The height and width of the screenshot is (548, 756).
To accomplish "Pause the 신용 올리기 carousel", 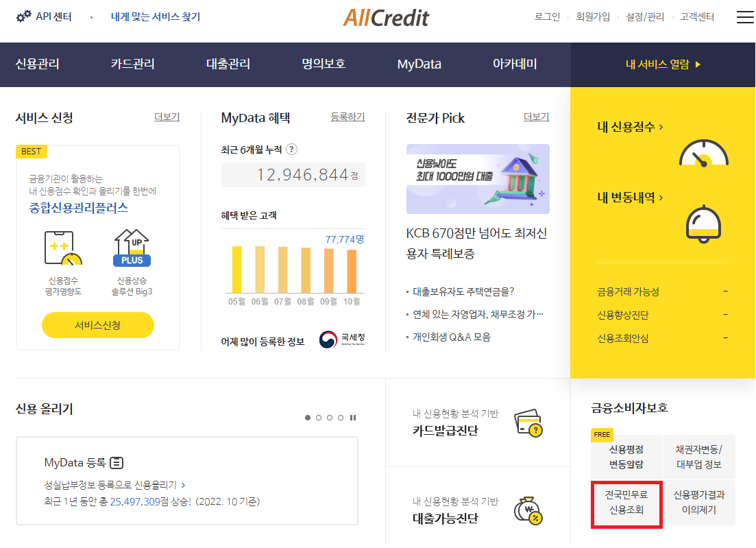I will point(353,416).
